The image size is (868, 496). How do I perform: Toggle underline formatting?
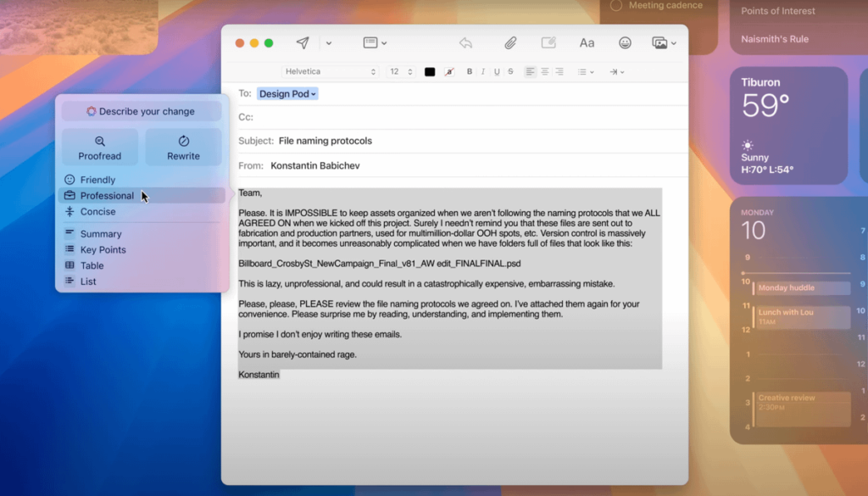tap(497, 72)
